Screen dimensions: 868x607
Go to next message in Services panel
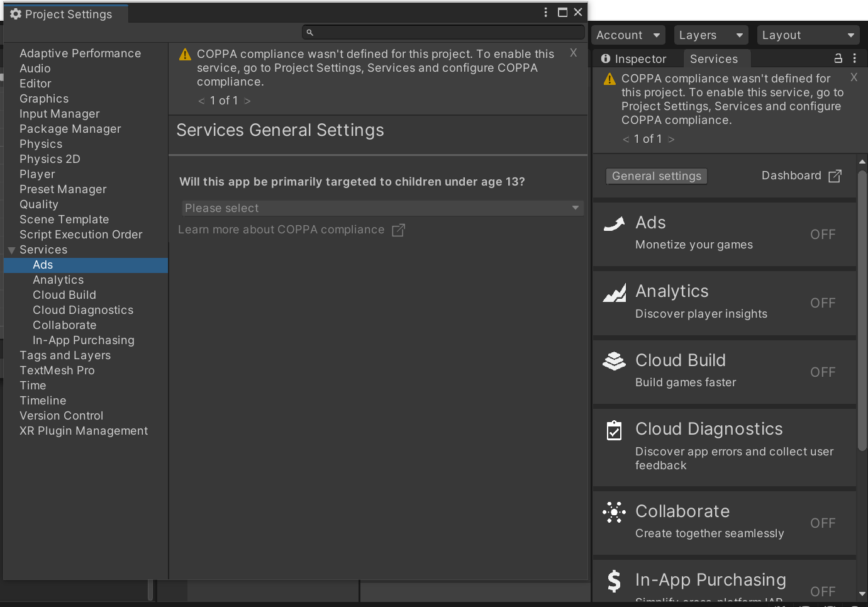tap(671, 139)
